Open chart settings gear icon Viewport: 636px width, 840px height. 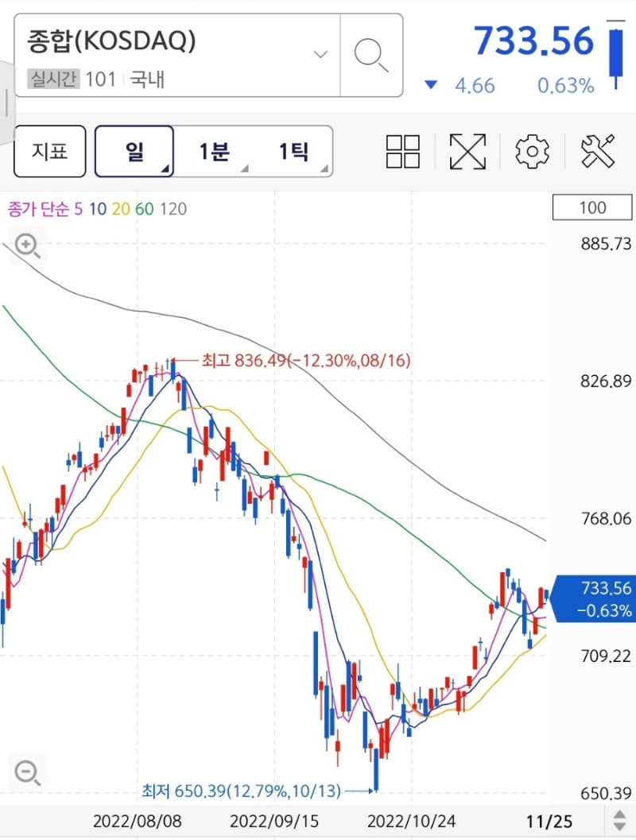pyautogui.click(x=532, y=152)
